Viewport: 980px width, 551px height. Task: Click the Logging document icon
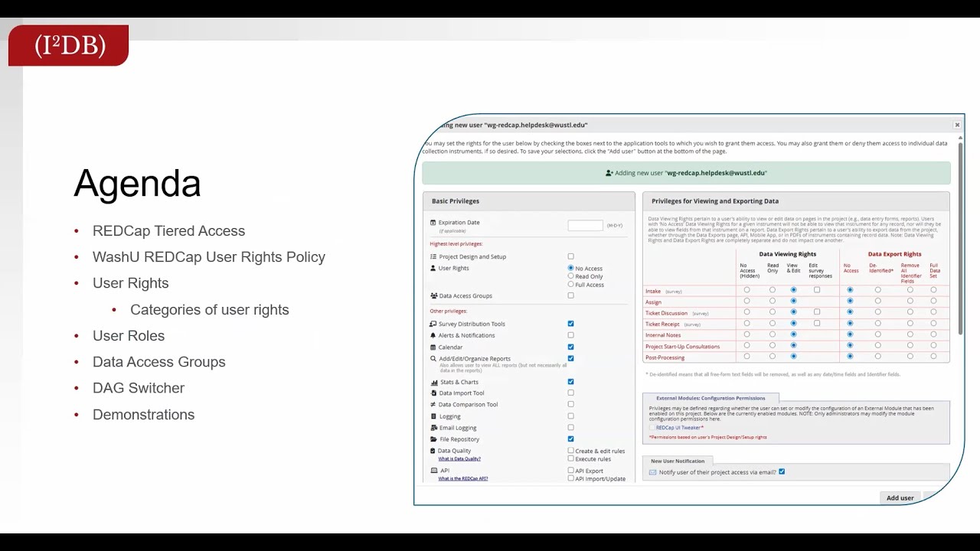click(433, 416)
